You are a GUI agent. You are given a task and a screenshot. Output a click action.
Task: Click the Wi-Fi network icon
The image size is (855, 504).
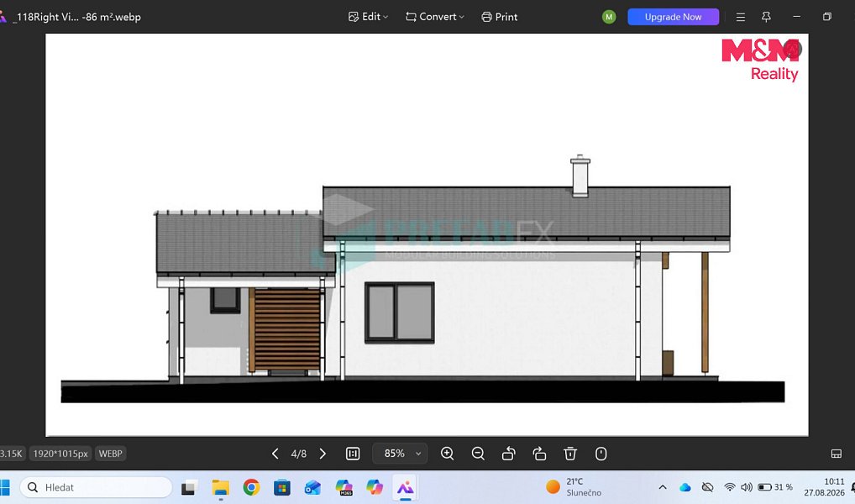coord(730,487)
